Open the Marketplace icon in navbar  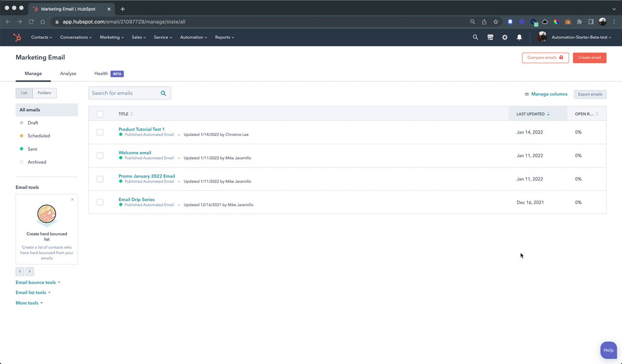pyautogui.click(x=490, y=37)
